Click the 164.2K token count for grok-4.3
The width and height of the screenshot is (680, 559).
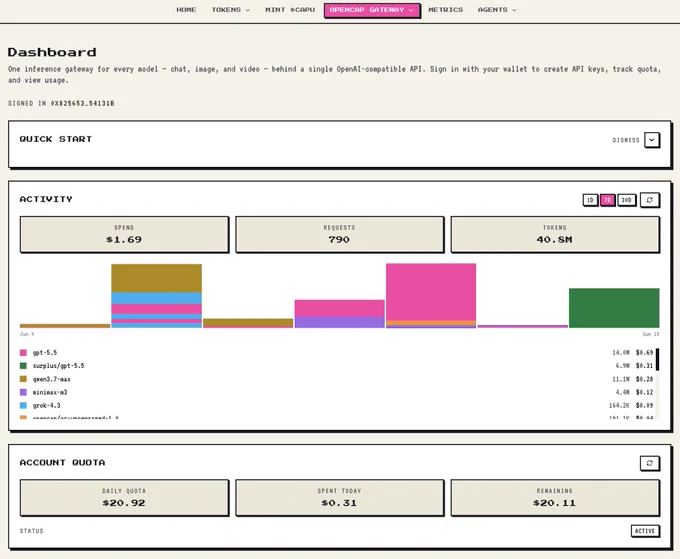[x=619, y=405]
